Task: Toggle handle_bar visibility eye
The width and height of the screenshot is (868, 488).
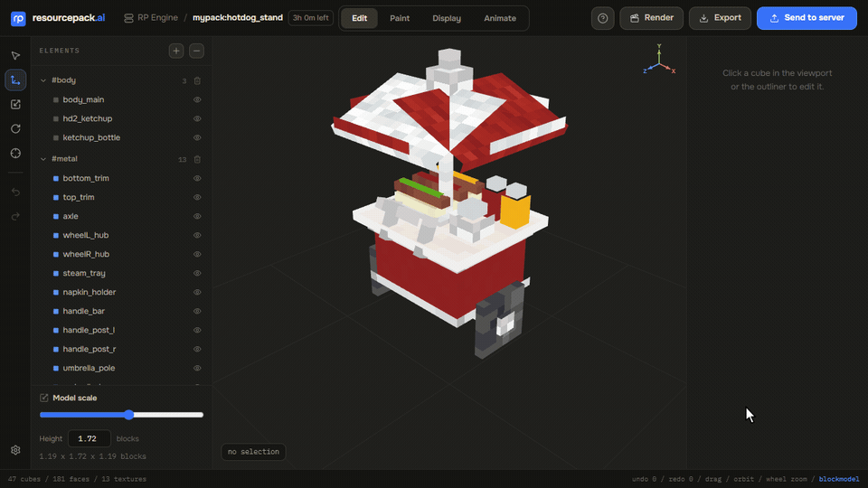Action: tap(197, 311)
